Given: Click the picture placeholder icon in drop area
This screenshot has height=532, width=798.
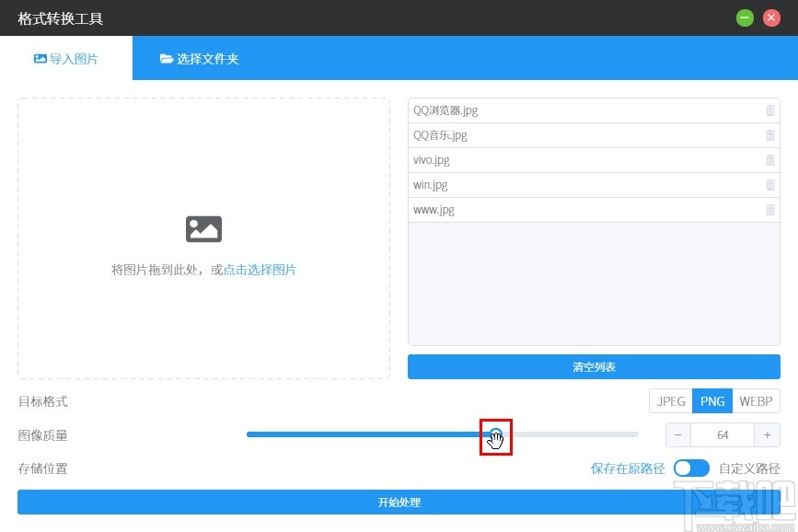Looking at the screenshot, I should [202, 228].
